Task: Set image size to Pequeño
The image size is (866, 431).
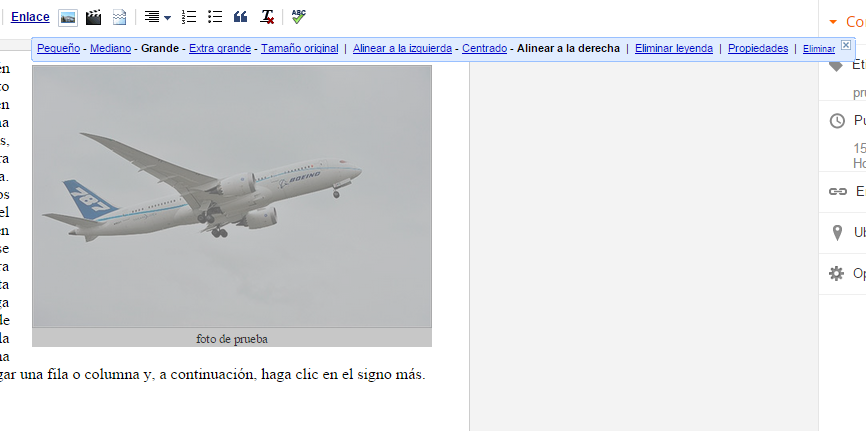Action: coord(59,49)
